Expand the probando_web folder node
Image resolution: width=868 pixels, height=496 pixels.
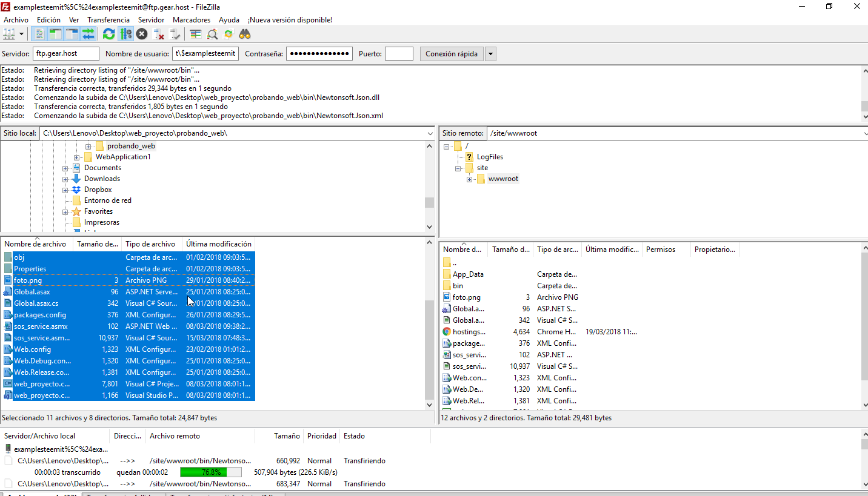[x=88, y=146]
